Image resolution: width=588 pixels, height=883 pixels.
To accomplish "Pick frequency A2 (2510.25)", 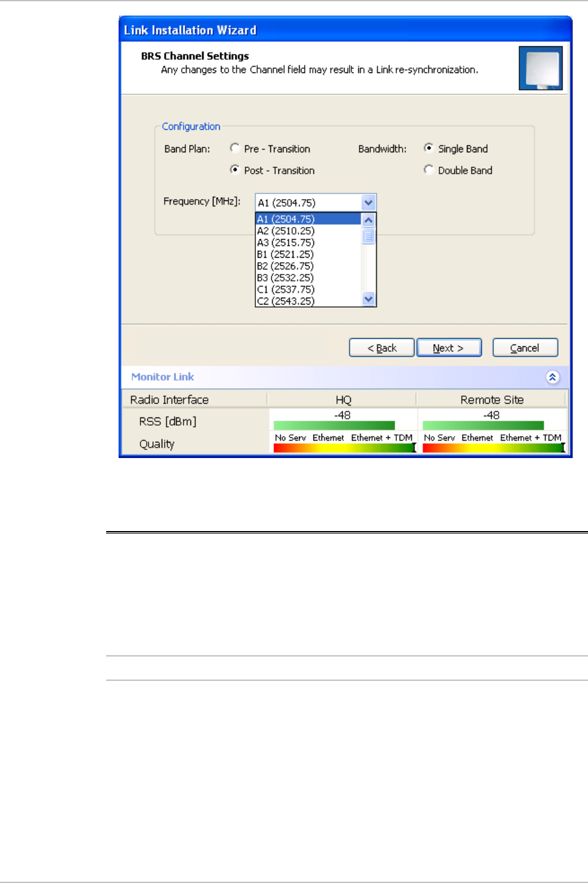I will pos(308,231).
